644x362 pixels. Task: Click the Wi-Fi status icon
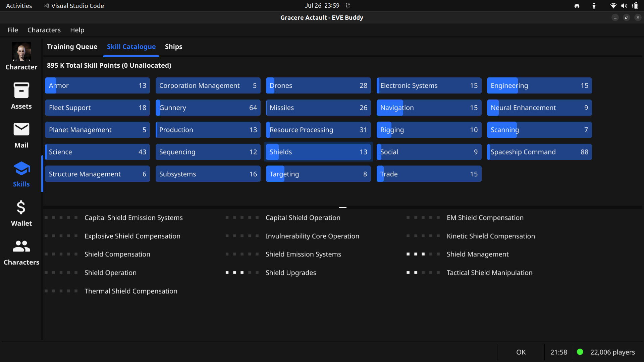[613, 6]
